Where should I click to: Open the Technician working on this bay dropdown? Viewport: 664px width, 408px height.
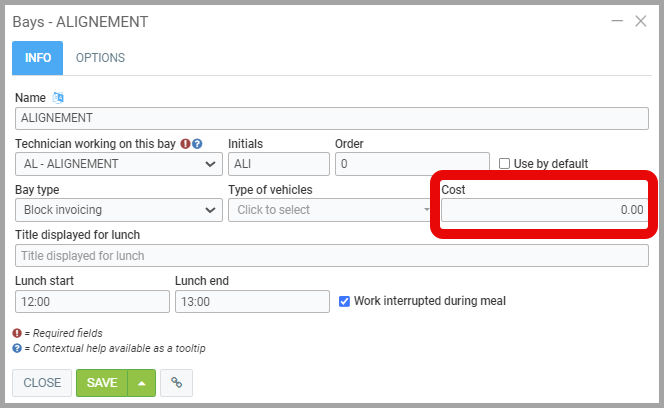pos(119,164)
